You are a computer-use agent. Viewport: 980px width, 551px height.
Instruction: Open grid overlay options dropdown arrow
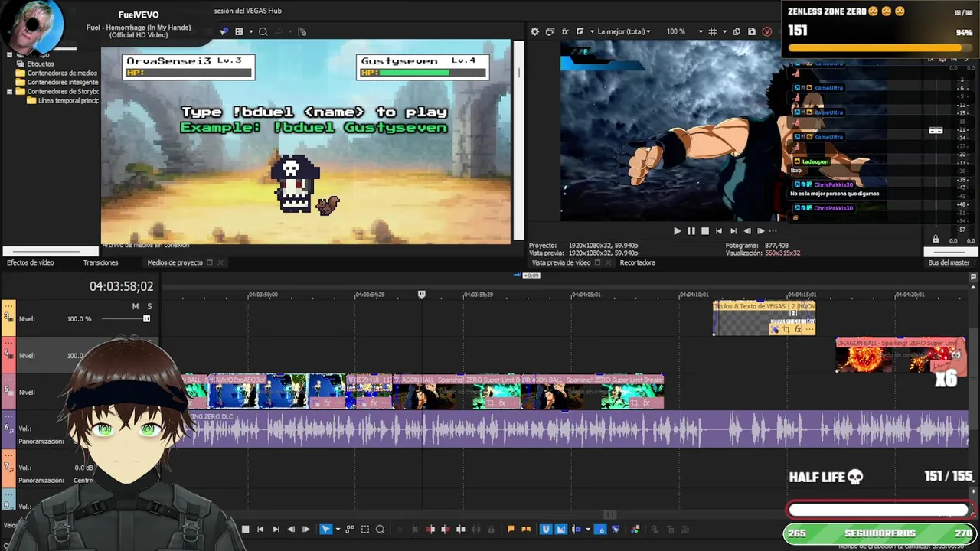coord(725,31)
